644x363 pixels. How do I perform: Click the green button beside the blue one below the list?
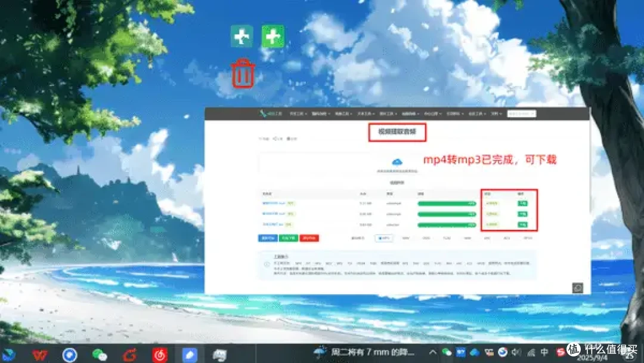tap(289, 238)
